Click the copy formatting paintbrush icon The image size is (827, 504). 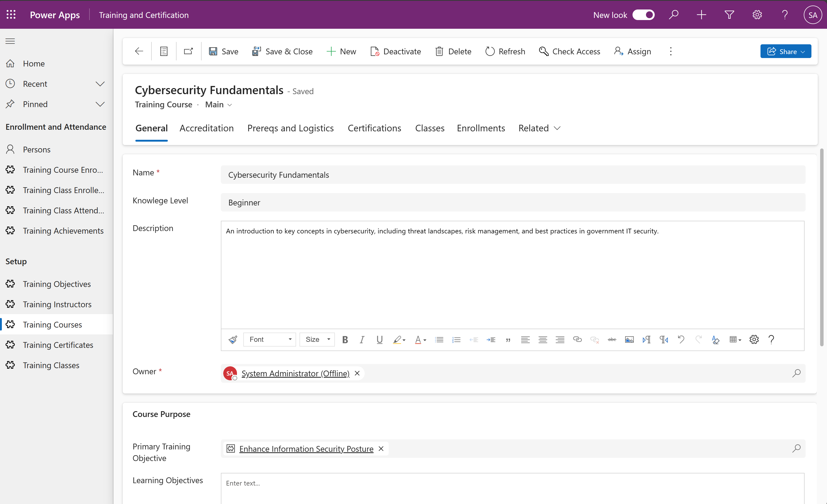click(x=232, y=340)
